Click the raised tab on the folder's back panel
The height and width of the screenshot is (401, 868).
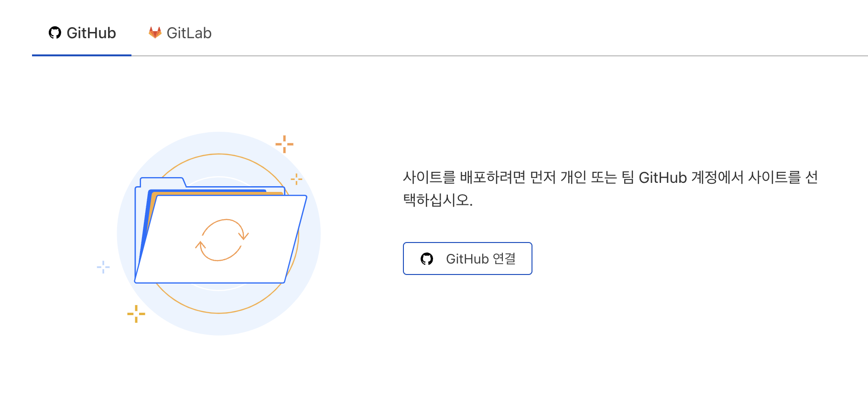pos(163,182)
